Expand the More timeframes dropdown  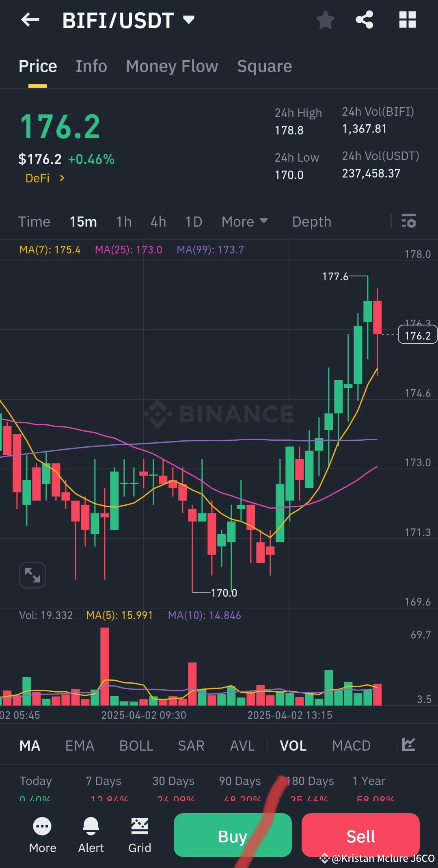[x=245, y=221]
